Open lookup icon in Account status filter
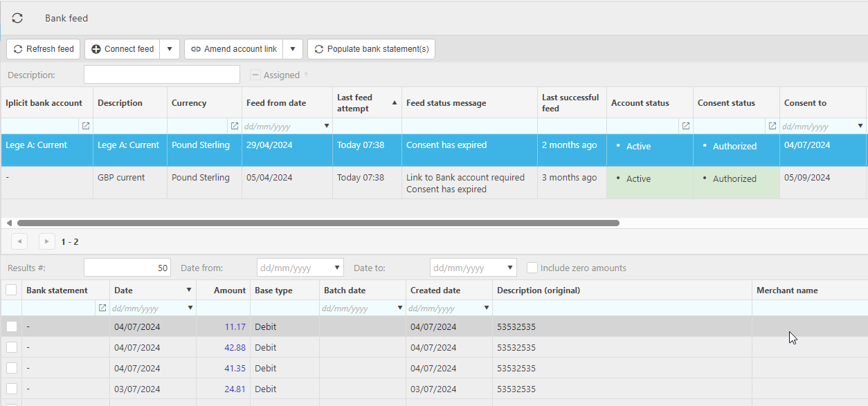The image size is (868, 406). tap(686, 126)
